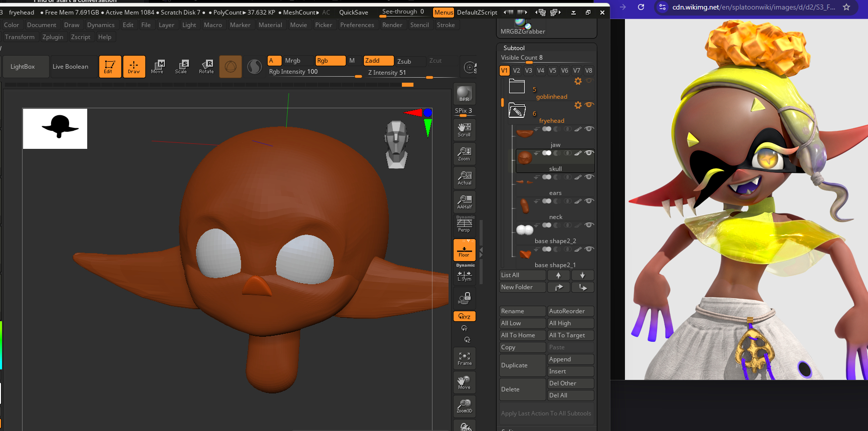This screenshot has width=868, height=431.
Task: Open the Zplugin menu
Action: (x=53, y=37)
